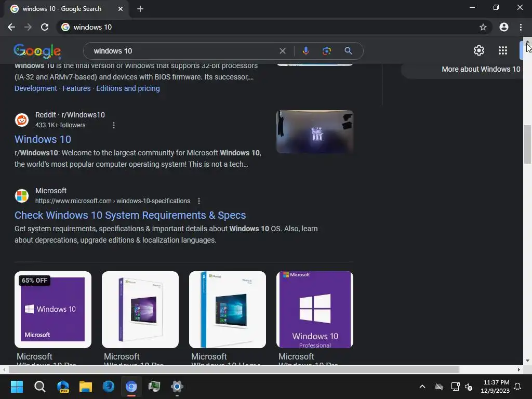Select the windows 10 - Google Search tab

point(66,9)
